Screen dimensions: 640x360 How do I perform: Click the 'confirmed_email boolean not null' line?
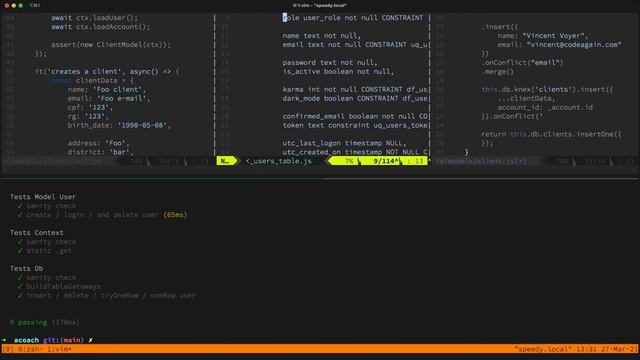[355, 116]
